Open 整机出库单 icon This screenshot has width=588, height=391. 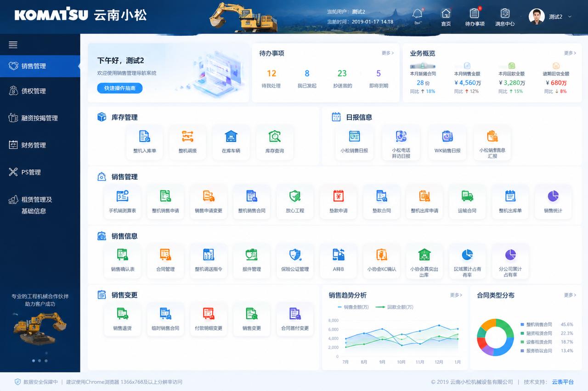(510, 196)
